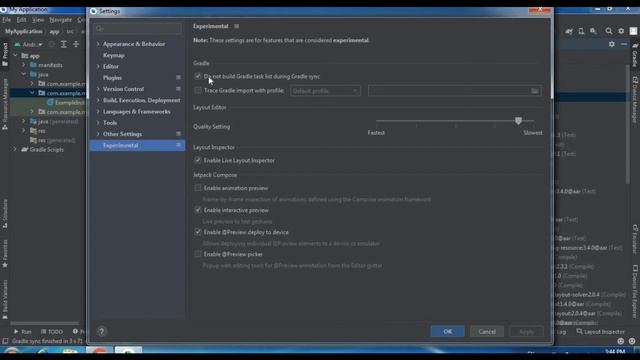Click the profile path text field
Screen dimensions: 640x360
pos(455,91)
